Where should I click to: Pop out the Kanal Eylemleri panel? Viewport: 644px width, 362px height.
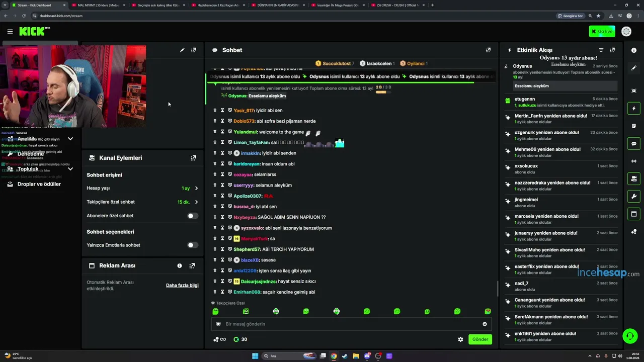pos(193,158)
